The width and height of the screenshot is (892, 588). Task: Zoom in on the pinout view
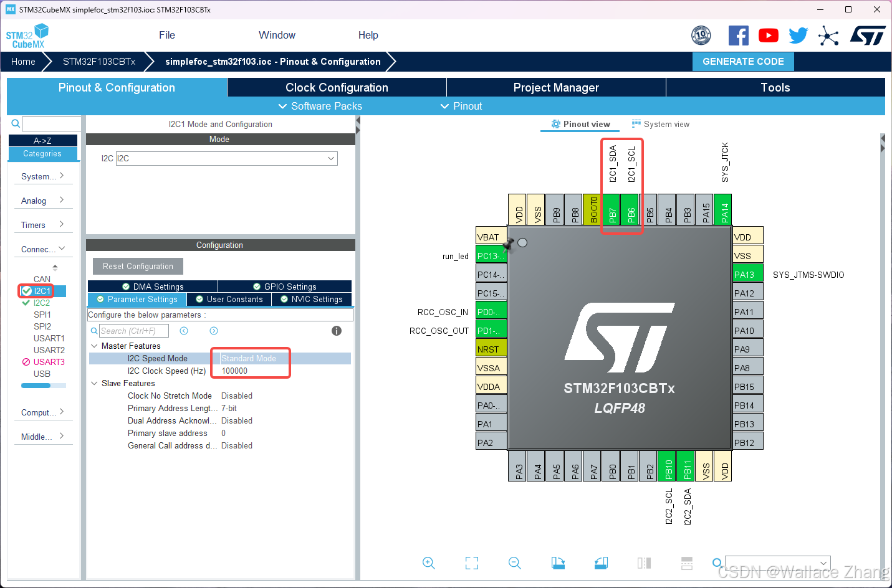click(429, 562)
